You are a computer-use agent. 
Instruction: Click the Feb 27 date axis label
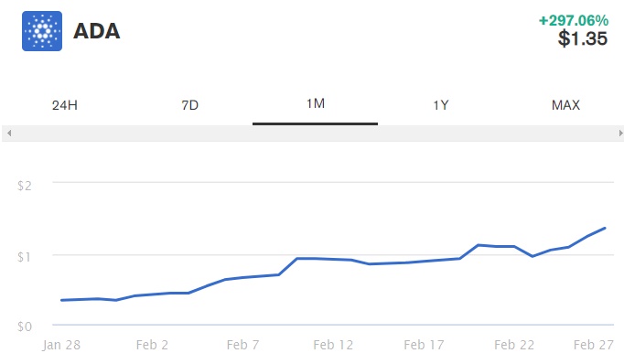594,345
